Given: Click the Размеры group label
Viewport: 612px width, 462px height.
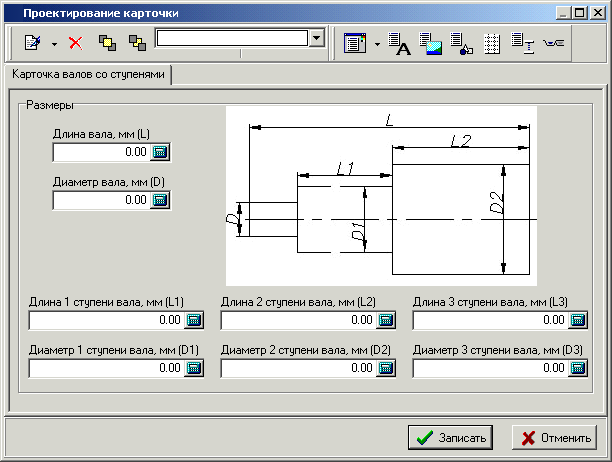Looking at the screenshot, I should (50, 105).
